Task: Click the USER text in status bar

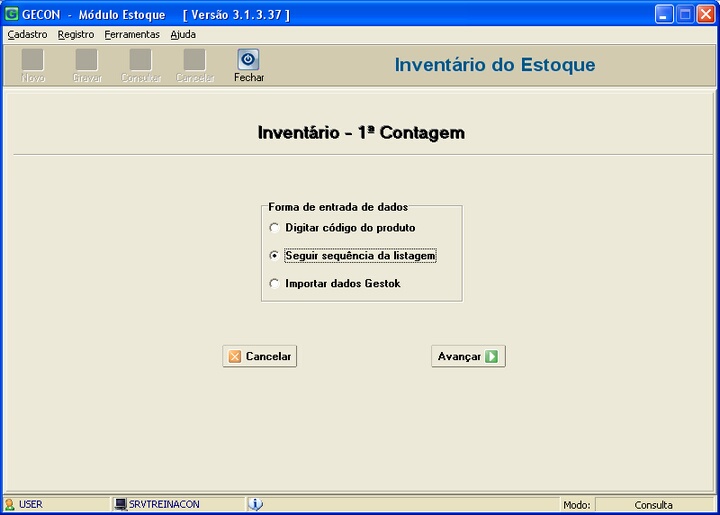Action: pyautogui.click(x=31, y=504)
